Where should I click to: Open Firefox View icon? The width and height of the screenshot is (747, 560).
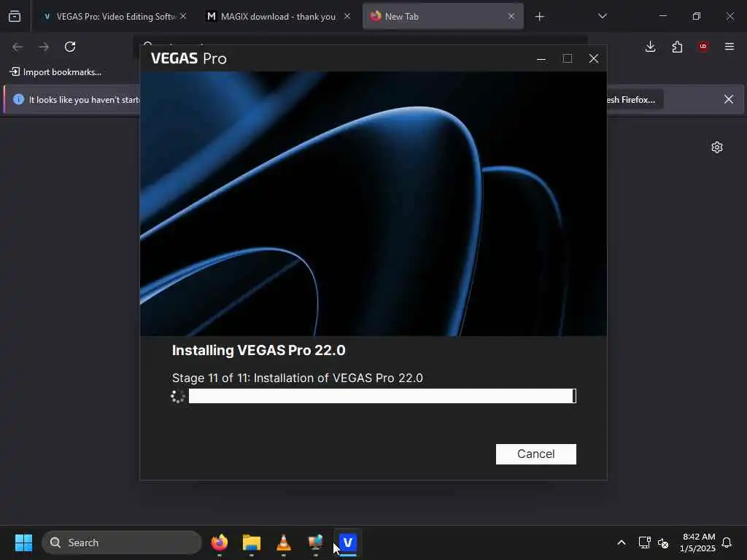tap(15, 17)
